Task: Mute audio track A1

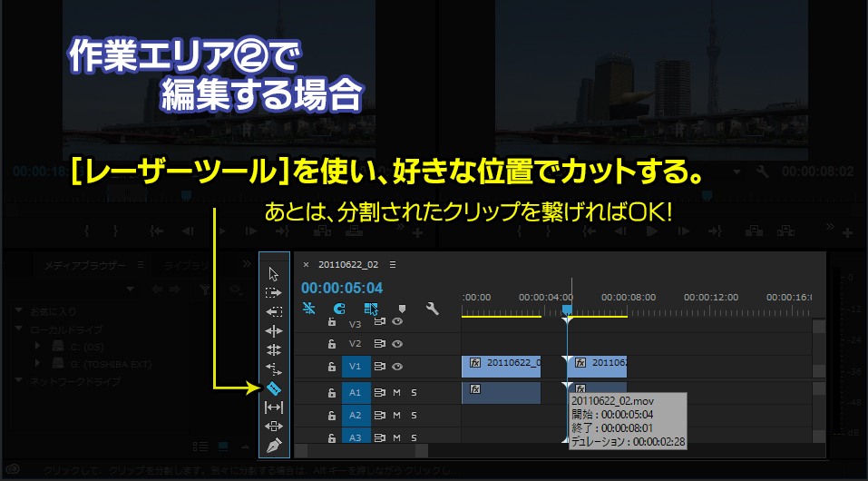Action: (397, 393)
